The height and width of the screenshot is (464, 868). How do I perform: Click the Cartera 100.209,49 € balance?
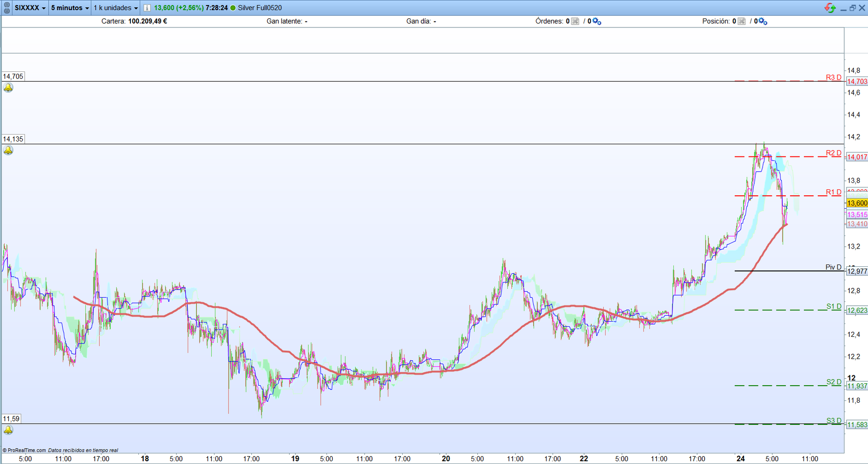[x=134, y=21]
